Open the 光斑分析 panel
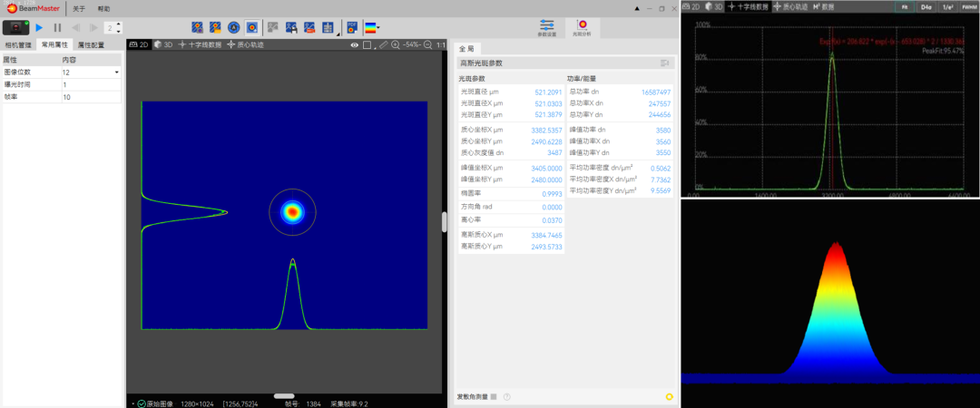 coord(582,28)
